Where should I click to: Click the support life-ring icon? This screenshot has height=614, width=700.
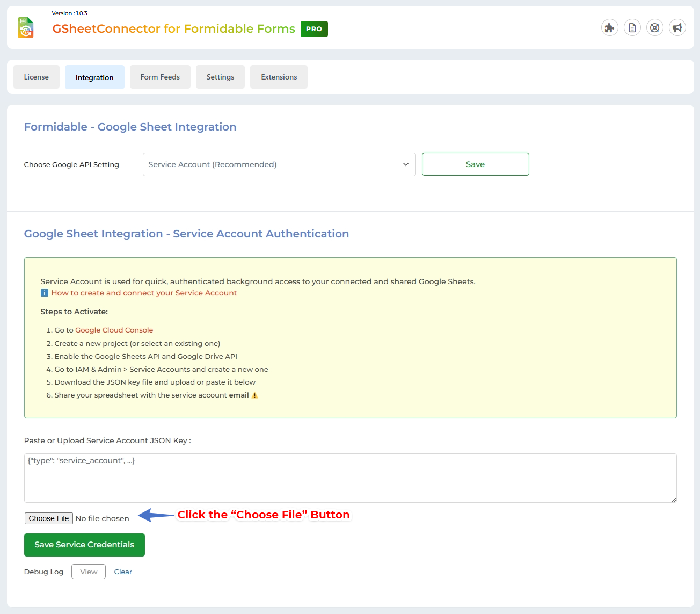[654, 27]
